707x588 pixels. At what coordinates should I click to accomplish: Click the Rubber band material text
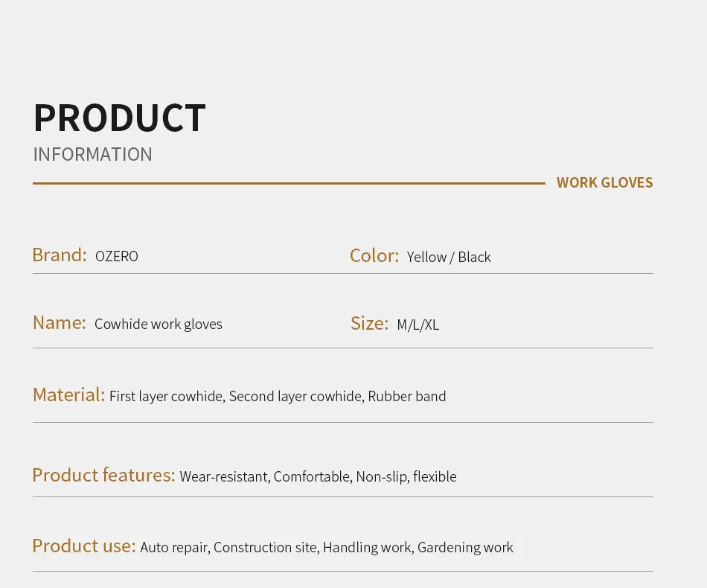(x=407, y=396)
